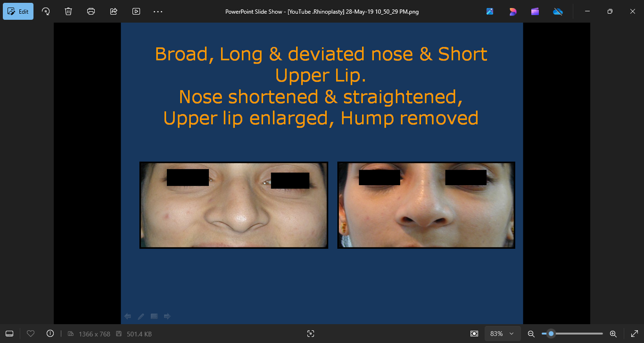Delete the photo with the trash icon
Viewport: 644px width, 343px height.
(x=68, y=11)
